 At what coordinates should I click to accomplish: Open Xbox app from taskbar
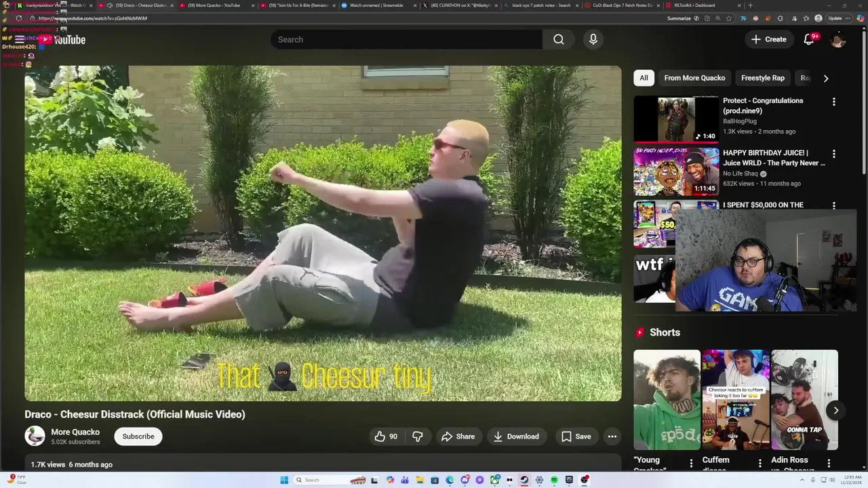[494, 480]
